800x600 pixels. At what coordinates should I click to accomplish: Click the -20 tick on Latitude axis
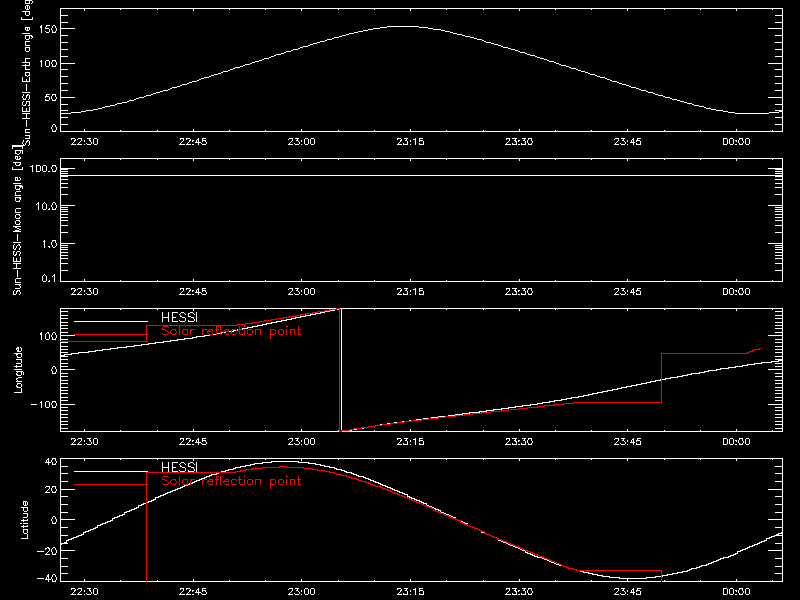pyautogui.click(x=47, y=551)
